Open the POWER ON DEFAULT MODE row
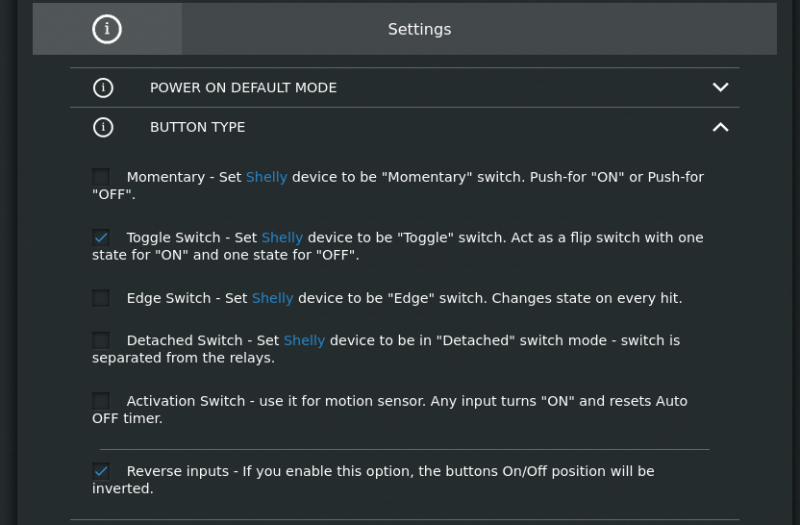Viewport: 800px width, 525px height. click(x=405, y=88)
